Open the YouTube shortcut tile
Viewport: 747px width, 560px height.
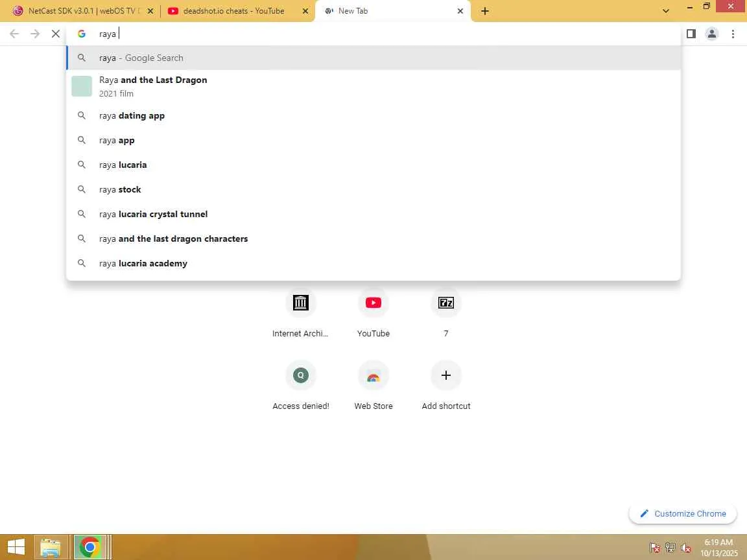click(x=373, y=312)
